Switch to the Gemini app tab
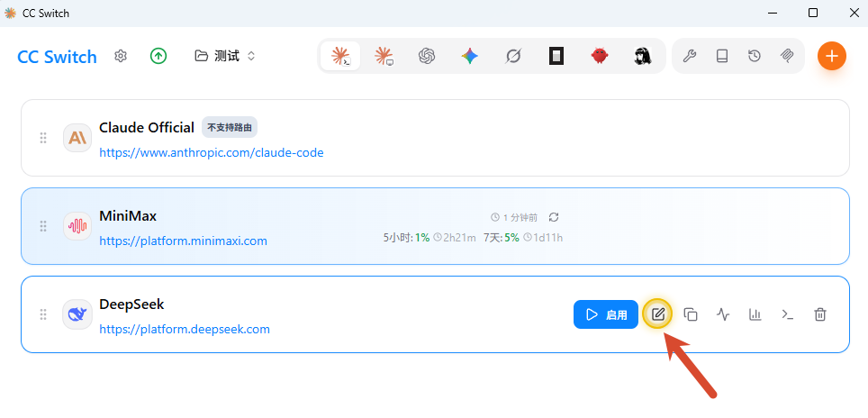This screenshot has height=418, width=868. (469, 56)
